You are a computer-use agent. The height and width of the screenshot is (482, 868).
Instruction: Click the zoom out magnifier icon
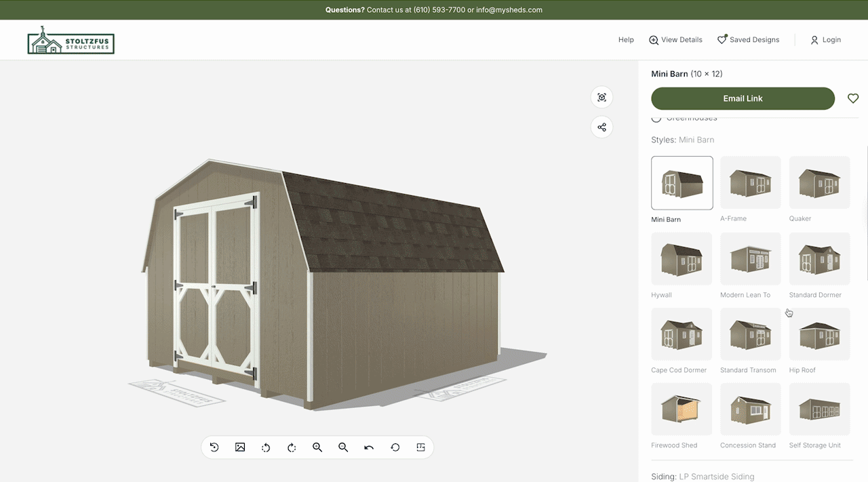click(x=343, y=447)
